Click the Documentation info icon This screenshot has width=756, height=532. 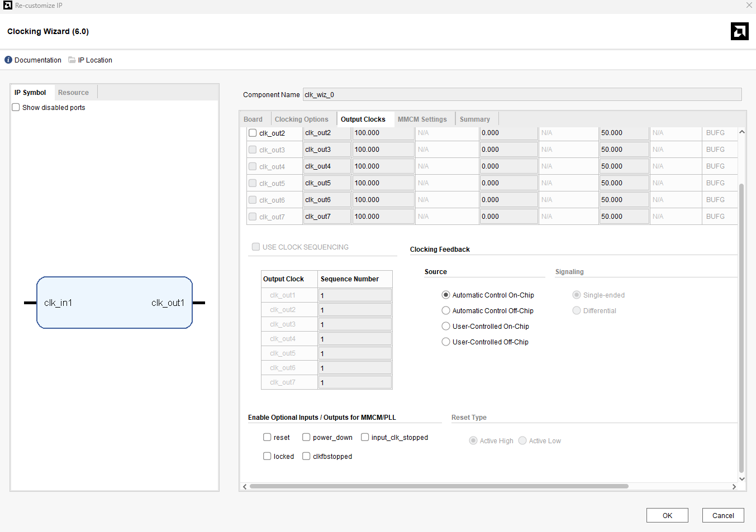click(x=8, y=60)
